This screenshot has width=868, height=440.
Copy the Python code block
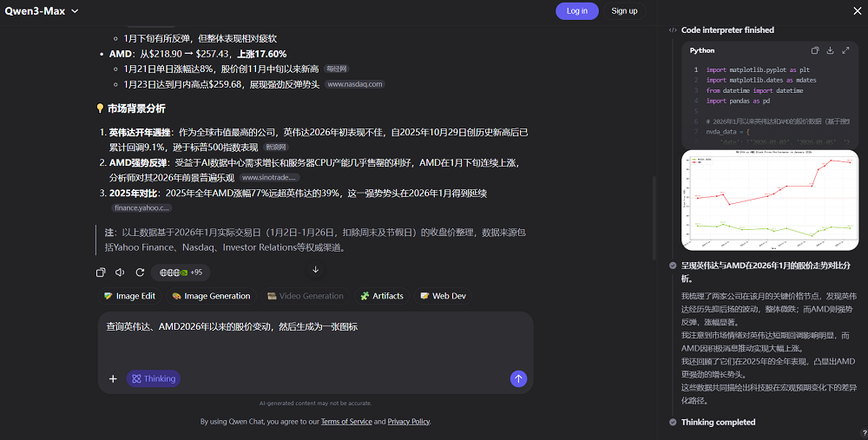(x=815, y=50)
